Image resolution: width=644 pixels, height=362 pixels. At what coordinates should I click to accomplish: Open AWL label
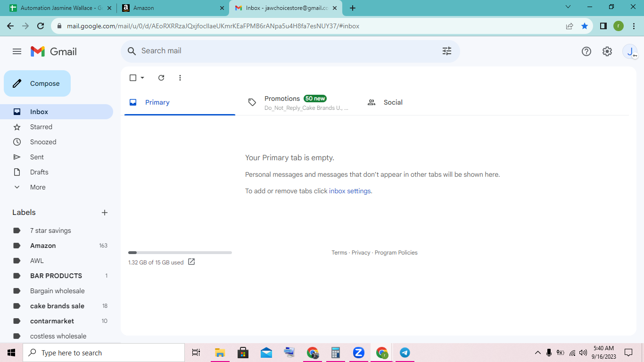tap(57, 261)
